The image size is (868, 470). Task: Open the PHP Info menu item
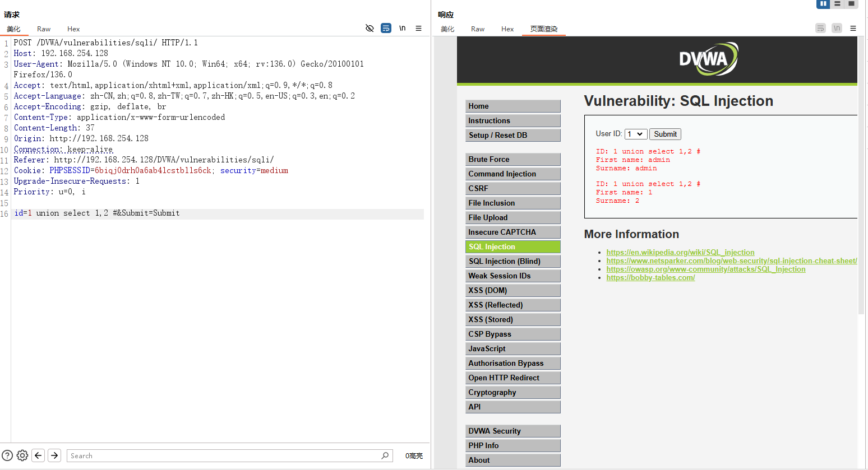point(513,445)
